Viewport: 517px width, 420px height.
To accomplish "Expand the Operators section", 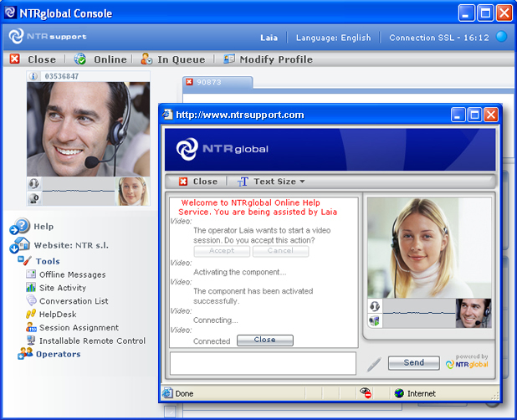I will [x=27, y=354].
